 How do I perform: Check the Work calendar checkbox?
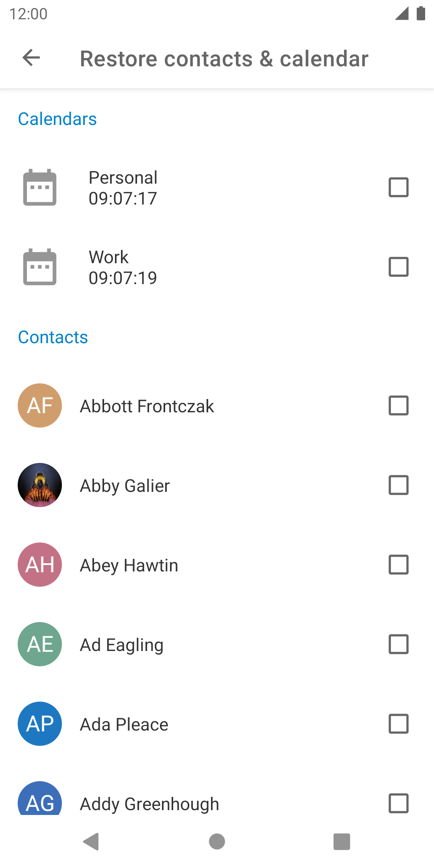pyautogui.click(x=399, y=267)
